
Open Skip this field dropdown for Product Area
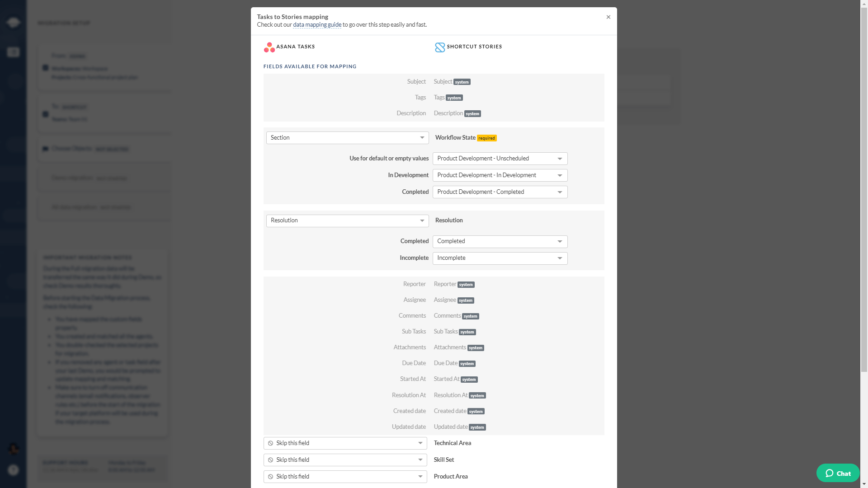(x=345, y=477)
